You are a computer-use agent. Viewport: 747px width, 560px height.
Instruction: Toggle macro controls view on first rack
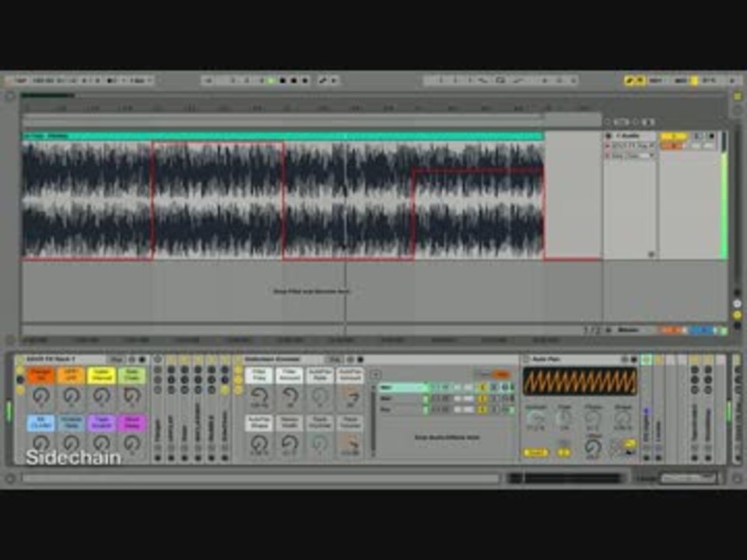(x=20, y=369)
